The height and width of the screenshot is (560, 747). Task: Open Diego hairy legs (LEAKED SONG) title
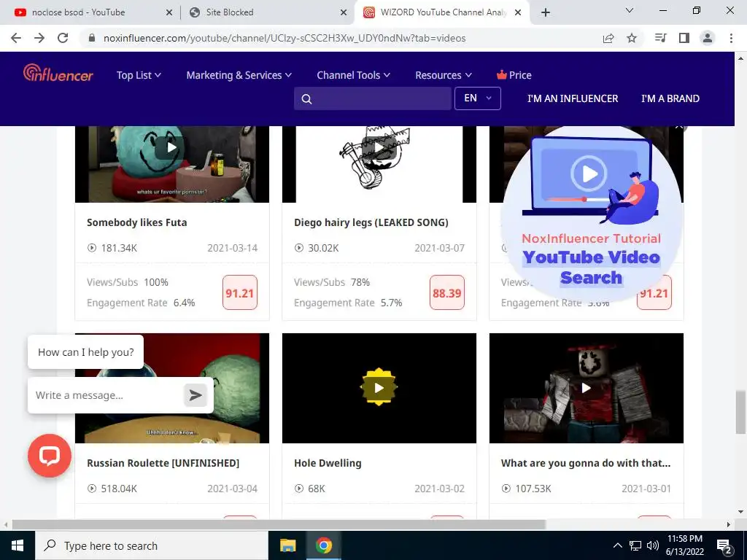pos(371,222)
